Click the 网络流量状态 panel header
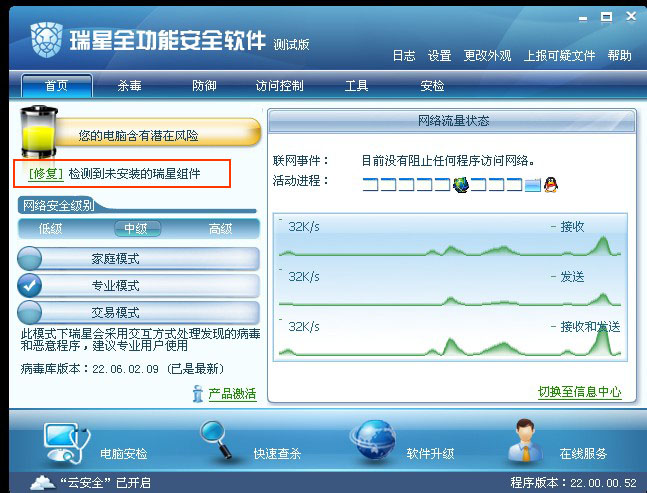The image size is (647, 493). pyautogui.click(x=452, y=121)
